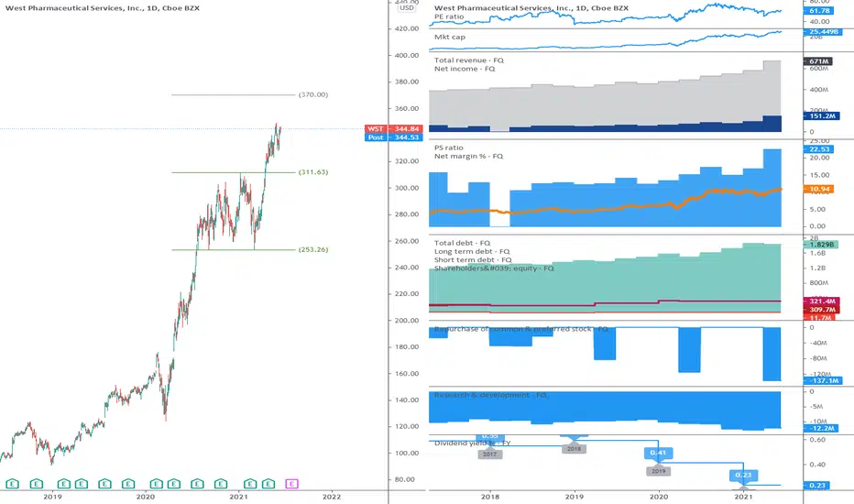Viewport: 854px width, 504px height.
Task: Click the gray 2017 dividend year tag
Action: [489, 455]
